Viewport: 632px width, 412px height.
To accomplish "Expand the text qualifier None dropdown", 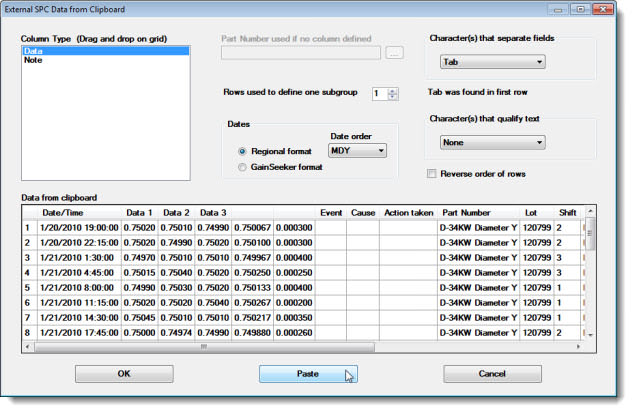I will [492, 142].
